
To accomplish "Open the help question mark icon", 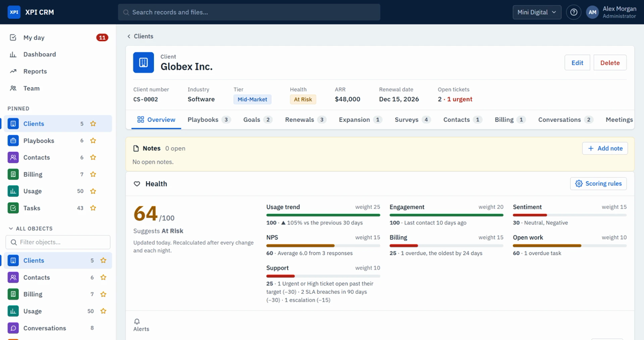I will coord(573,12).
